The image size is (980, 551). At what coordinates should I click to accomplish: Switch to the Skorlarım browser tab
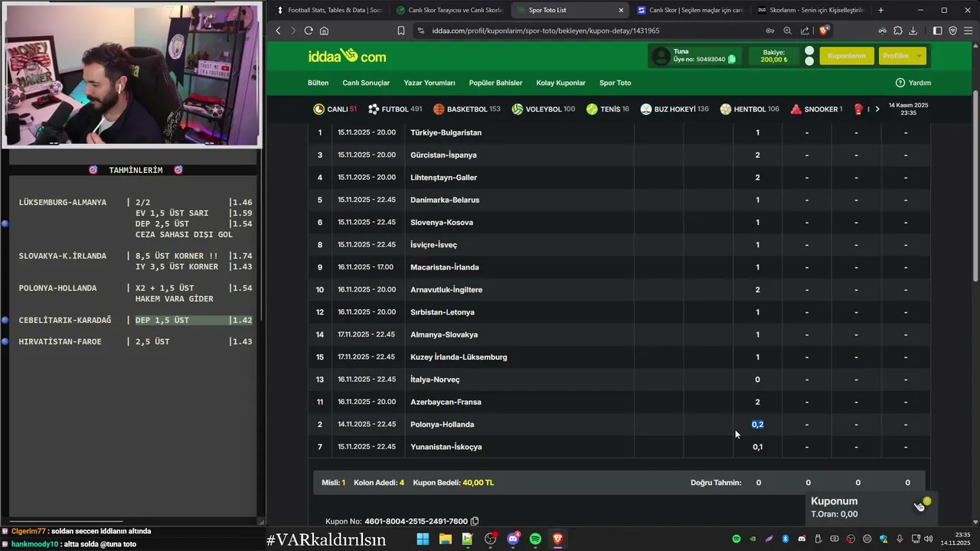(x=810, y=10)
